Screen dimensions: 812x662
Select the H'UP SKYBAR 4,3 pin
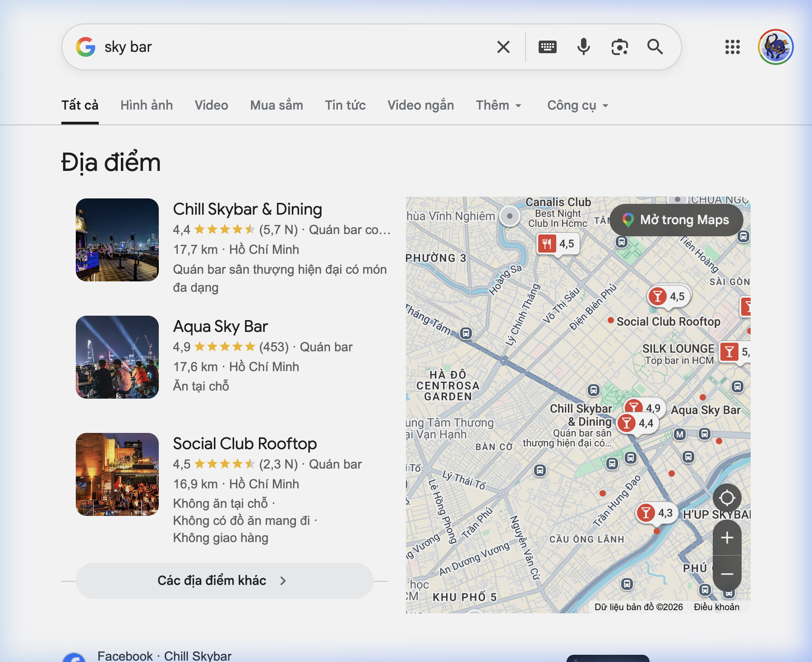pyautogui.click(x=656, y=513)
